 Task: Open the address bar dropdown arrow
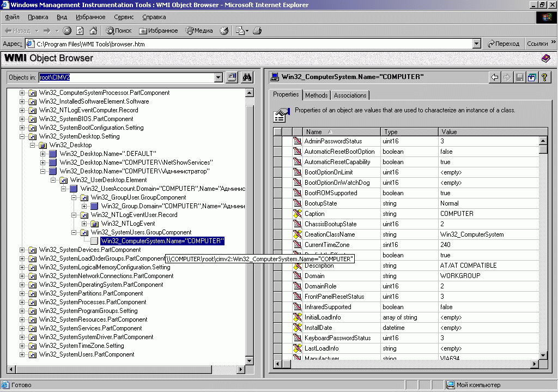477,44
